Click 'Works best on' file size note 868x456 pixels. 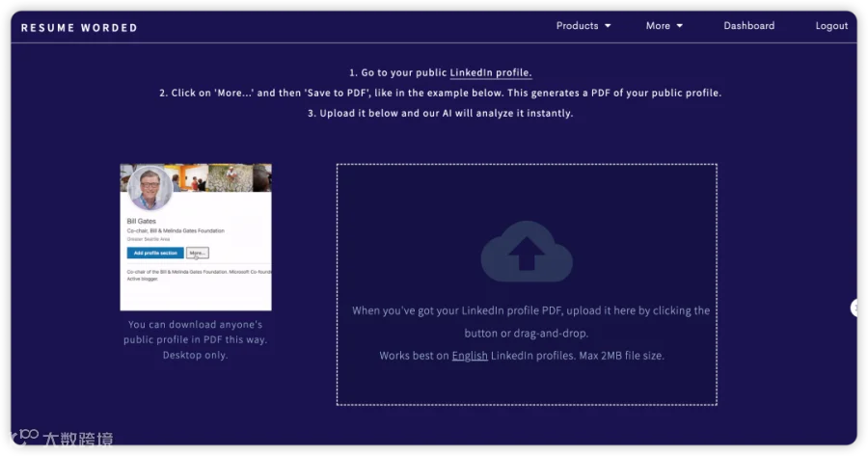pos(522,356)
